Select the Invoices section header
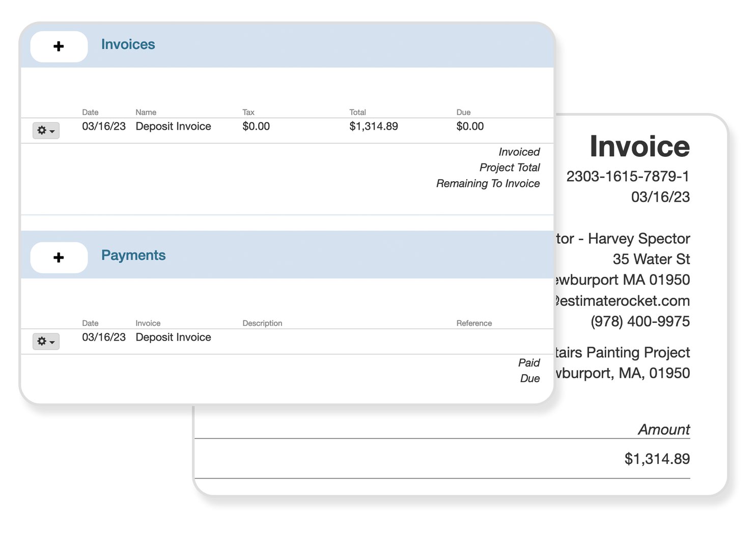 pos(128,44)
